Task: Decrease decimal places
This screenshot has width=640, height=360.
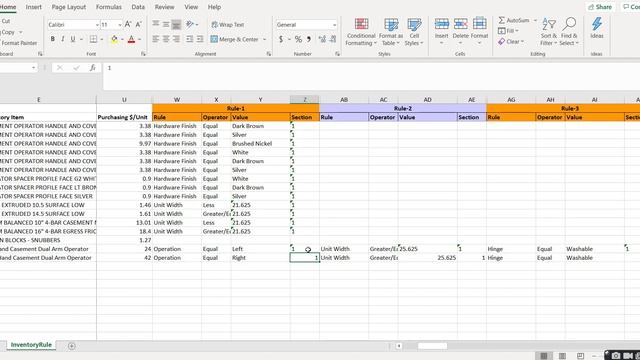Action: point(333,39)
